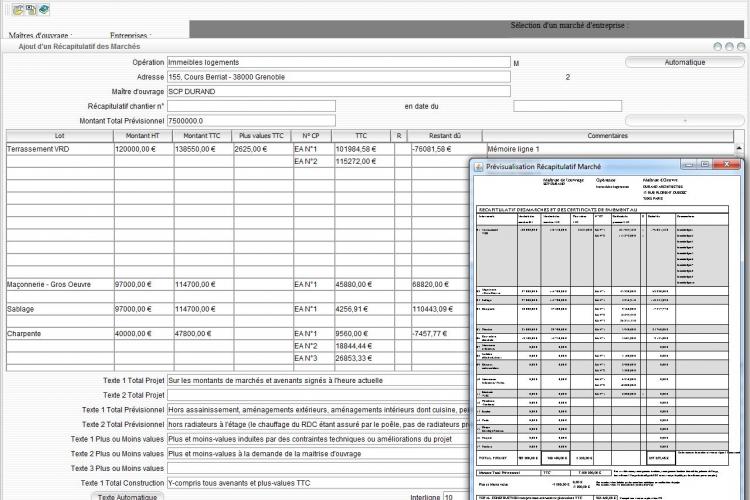Viewport: 750px width, 500px height.
Task: Click the 2625,00 € plus values cell
Action: [x=264, y=149]
